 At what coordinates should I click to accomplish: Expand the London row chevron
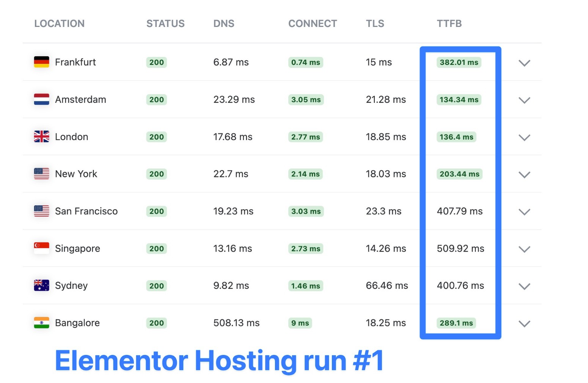(524, 137)
